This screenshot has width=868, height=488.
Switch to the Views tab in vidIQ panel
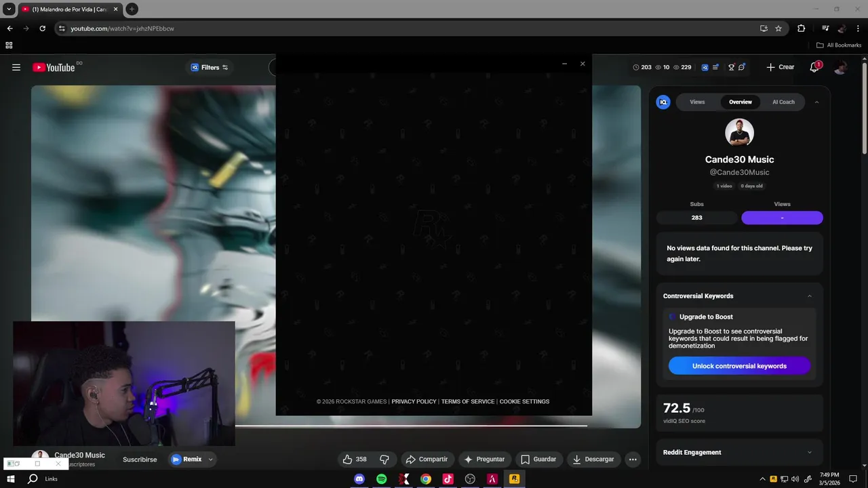pyautogui.click(x=697, y=102)
